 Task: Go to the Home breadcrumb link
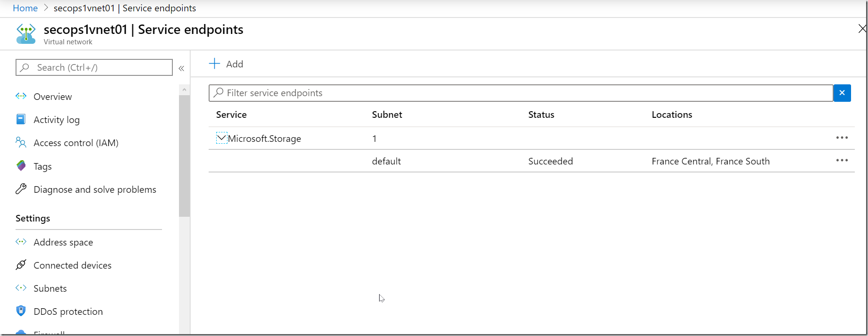[x=25, y=8]
